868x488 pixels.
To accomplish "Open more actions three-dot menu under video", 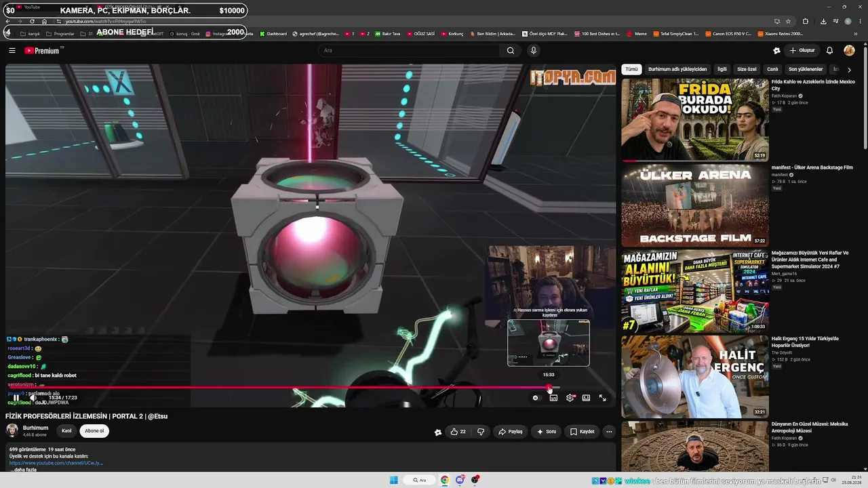I will tap(609, 432).
